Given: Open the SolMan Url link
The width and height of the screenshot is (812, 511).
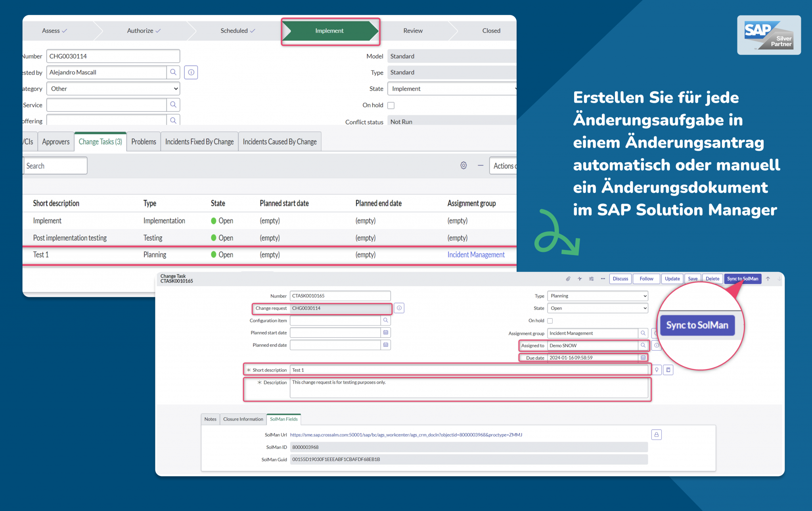Looking at the screenshot, I should click(x=406, y=435).
